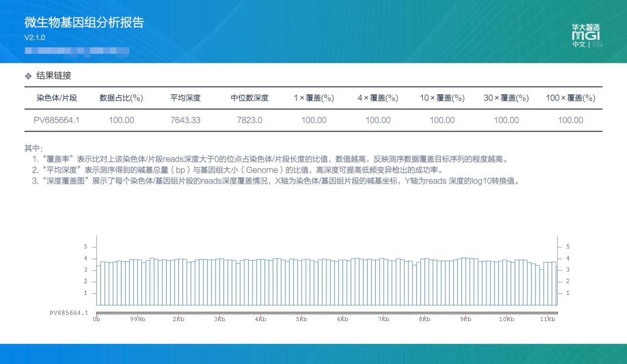Switch report language to EN
This screenshot has width=627, height=364.
tap(597, 45)
